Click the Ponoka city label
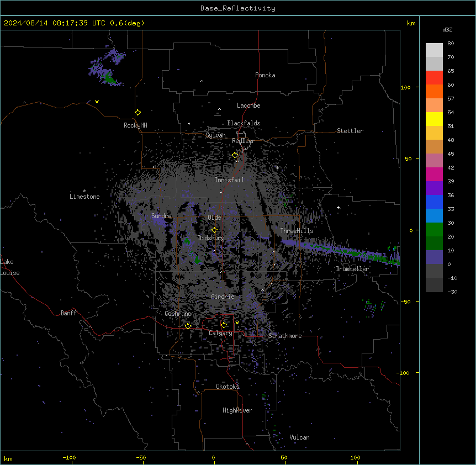The image size is (476, 465). pos(265,75)
